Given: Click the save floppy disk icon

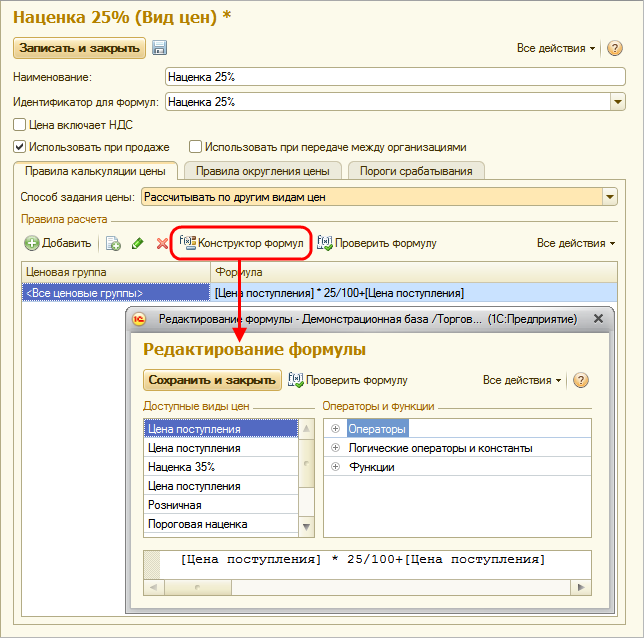Looking at the screenshot, I should [160, 48].
